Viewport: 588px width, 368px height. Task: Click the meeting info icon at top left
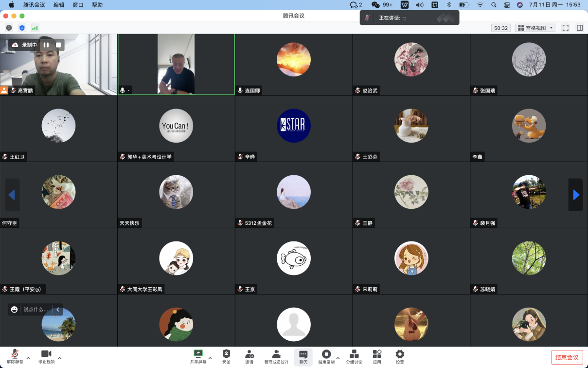(x=9, y=28)
